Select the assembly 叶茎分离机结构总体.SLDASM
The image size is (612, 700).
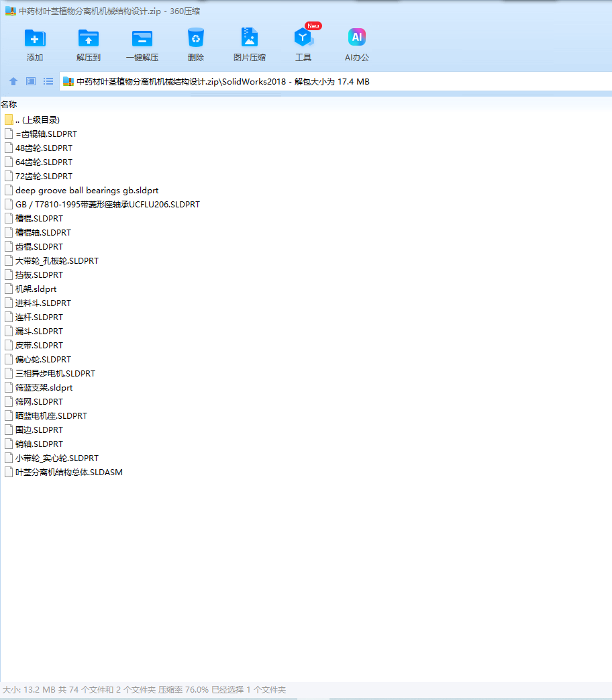[x=69, y=472]
